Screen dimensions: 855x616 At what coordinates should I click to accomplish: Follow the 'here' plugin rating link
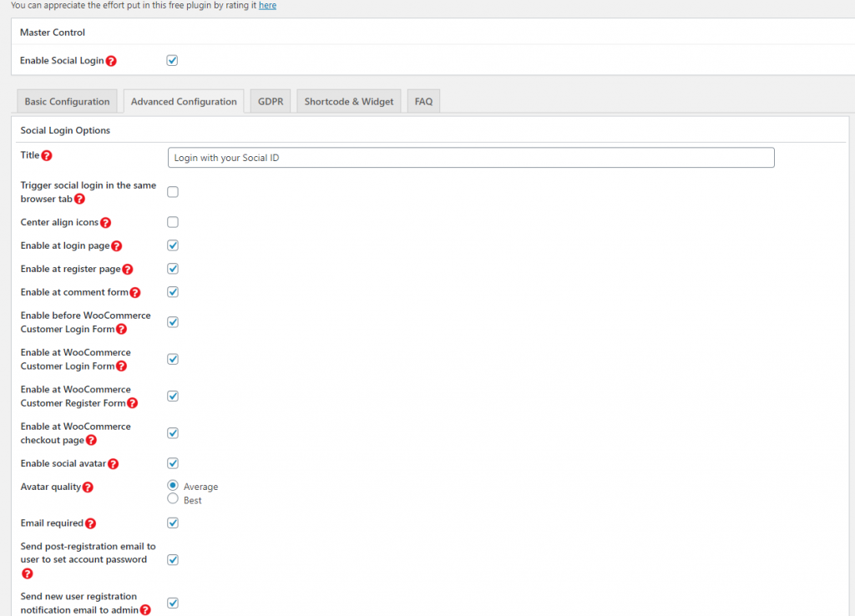267,5
